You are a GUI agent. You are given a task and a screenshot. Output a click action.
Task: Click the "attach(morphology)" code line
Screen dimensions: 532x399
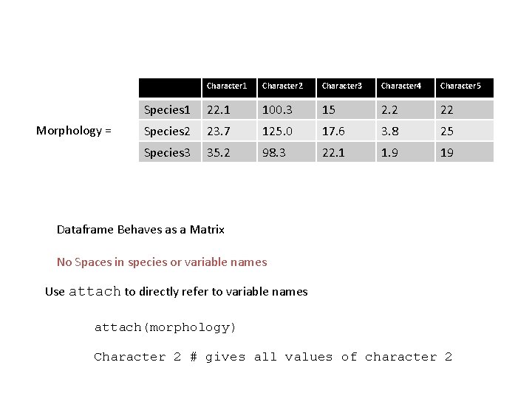point(165,327)
